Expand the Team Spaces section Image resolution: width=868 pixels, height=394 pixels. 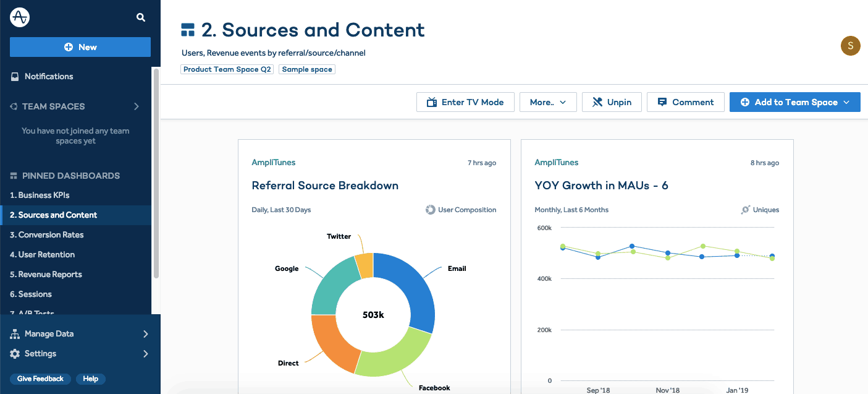(x=137, y=106)
